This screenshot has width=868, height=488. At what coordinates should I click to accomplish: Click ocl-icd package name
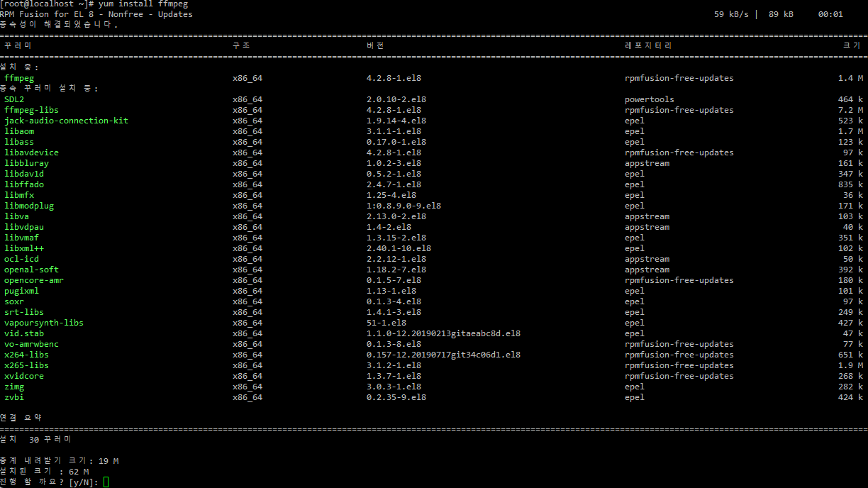(21, 259)
